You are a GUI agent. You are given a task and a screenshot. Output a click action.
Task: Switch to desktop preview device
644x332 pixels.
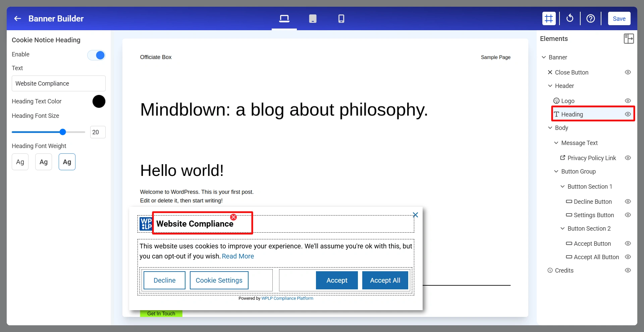click(284, 18)
